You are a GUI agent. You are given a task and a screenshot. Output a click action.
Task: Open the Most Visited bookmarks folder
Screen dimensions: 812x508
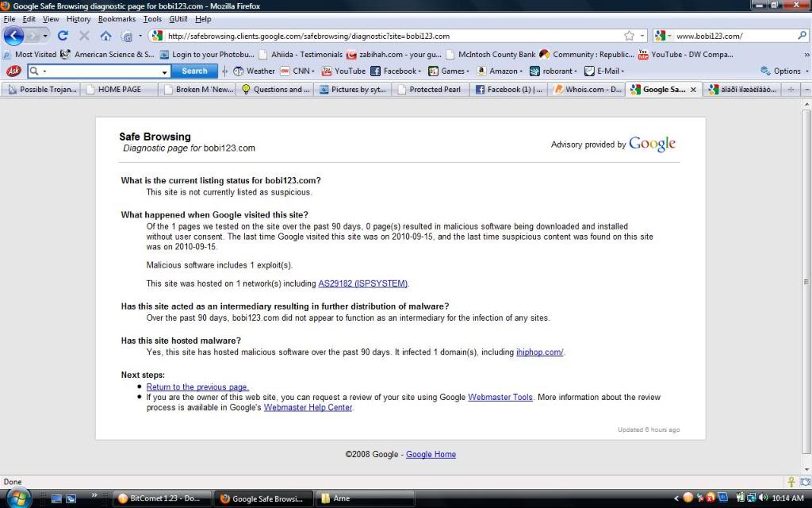(x=29, y=54)
